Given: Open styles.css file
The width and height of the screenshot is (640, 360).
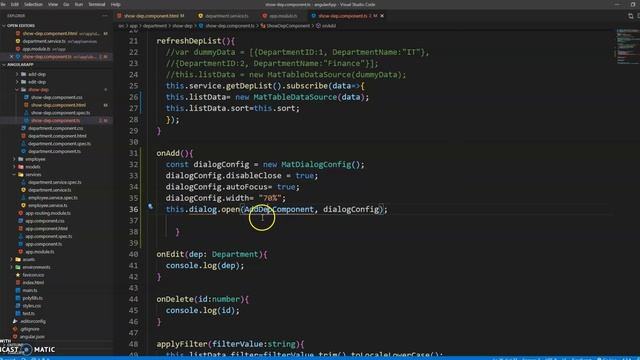Looking at the screenshot, I should (x=31, y=306).
